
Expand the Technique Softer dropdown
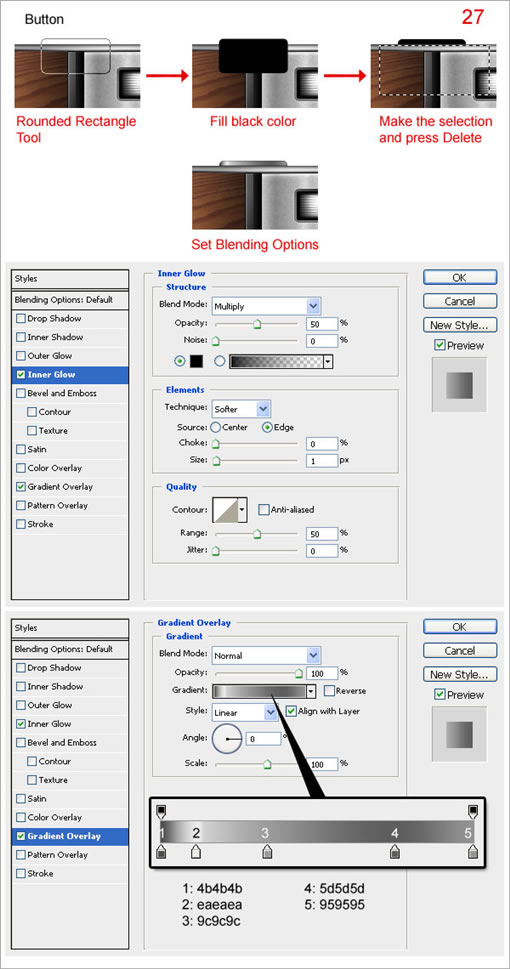pos(242,409)
